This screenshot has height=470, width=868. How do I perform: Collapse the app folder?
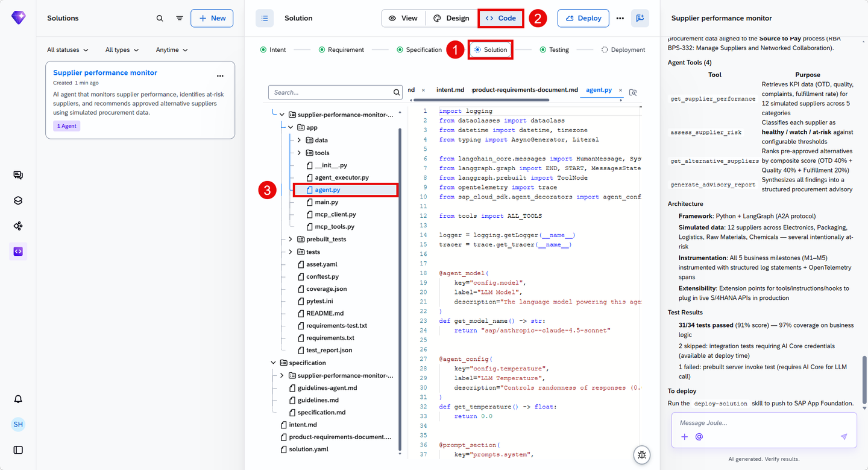[291, 127]
